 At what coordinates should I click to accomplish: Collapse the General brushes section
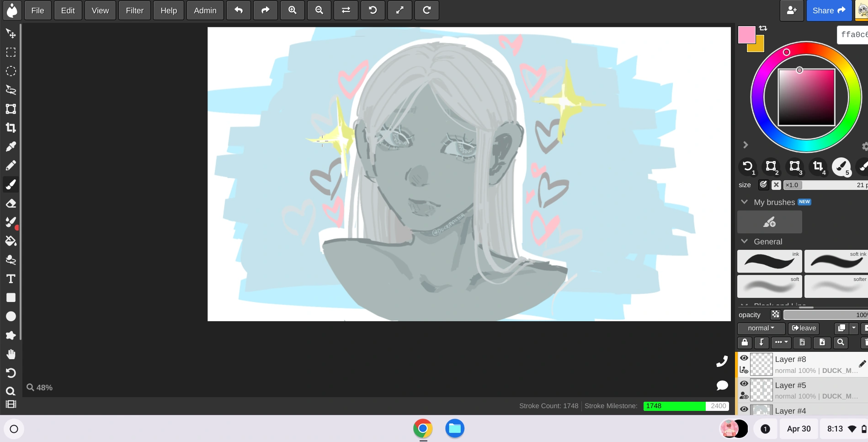pyautogui.click(x=744, y=242)
